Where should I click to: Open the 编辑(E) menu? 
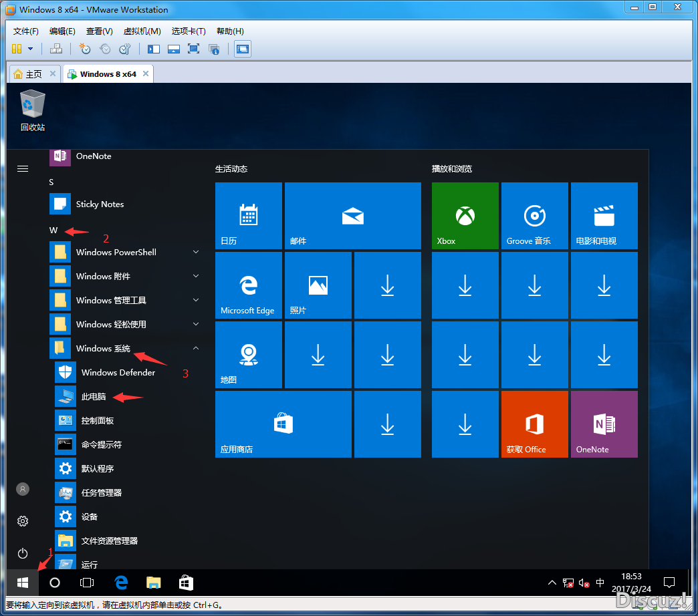(62, 31)
